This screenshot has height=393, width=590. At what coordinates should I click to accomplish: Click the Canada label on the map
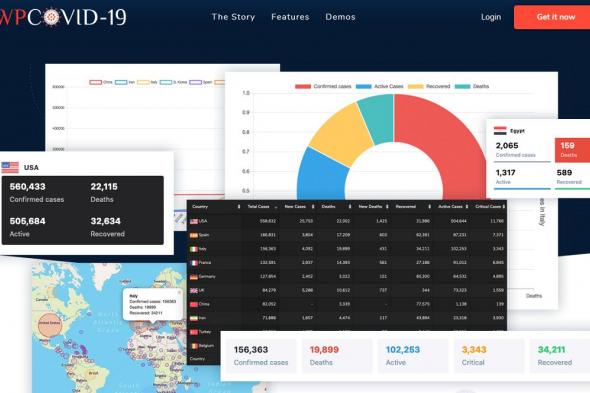point(41,300)
